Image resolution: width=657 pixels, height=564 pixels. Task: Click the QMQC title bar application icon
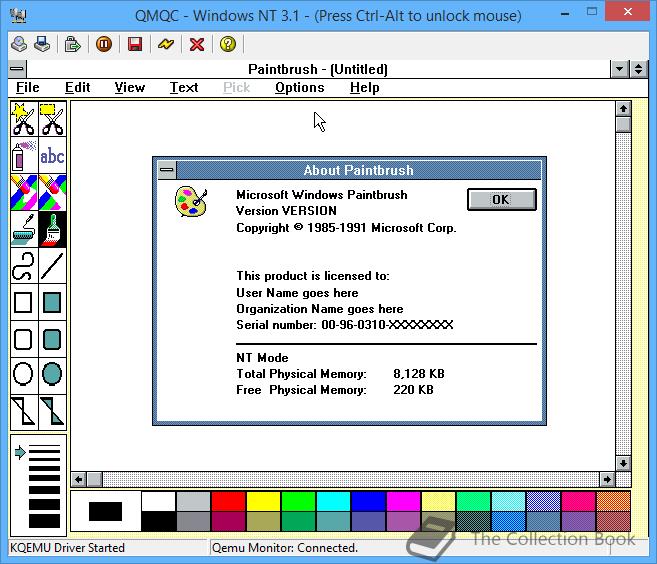18,16
